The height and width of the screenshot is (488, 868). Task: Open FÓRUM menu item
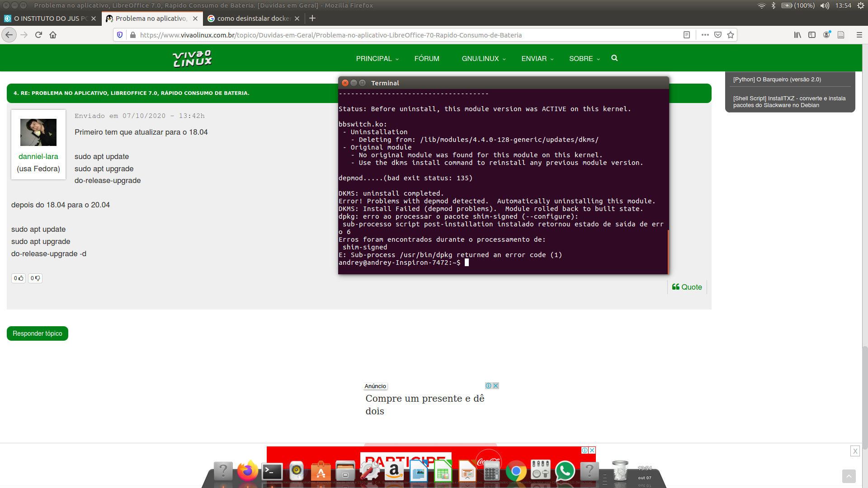click(427, 59)
